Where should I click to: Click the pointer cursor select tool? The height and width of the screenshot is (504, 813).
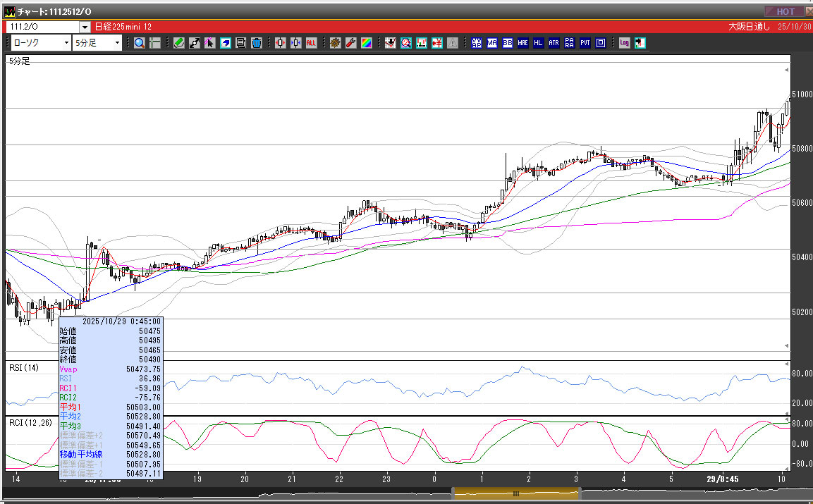(x=209, y=43)
